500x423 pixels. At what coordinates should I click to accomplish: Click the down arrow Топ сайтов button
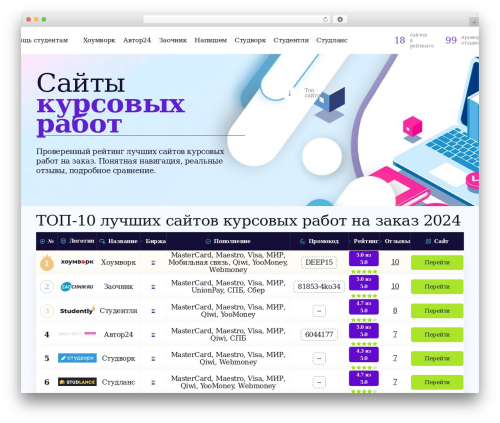point(290,93)
